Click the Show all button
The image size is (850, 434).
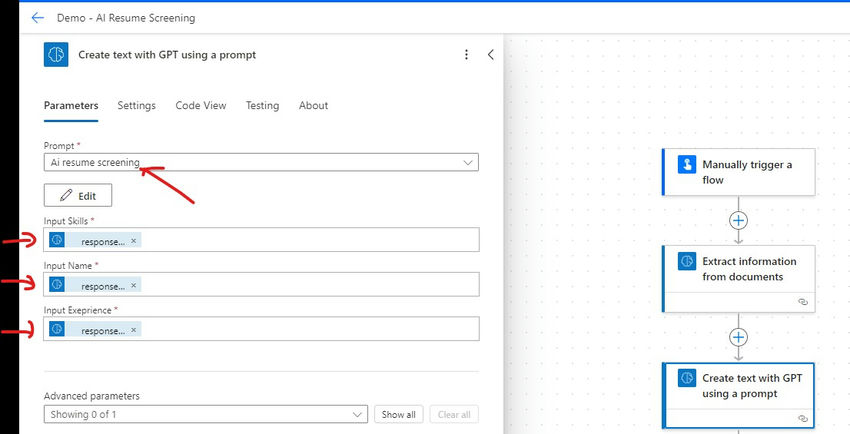click(x=398, y=414)
